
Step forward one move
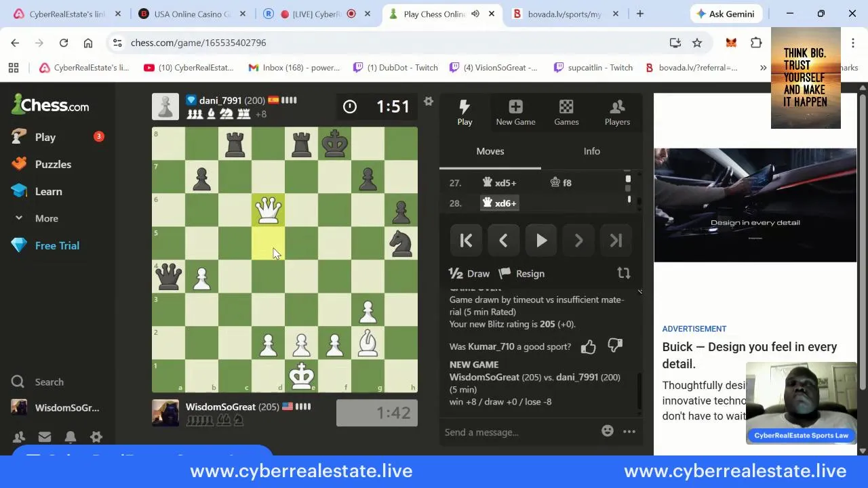coord(578,241)
